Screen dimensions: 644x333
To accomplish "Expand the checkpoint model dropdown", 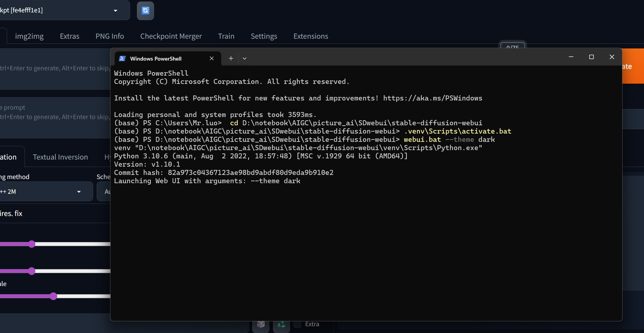I will 115,10.
